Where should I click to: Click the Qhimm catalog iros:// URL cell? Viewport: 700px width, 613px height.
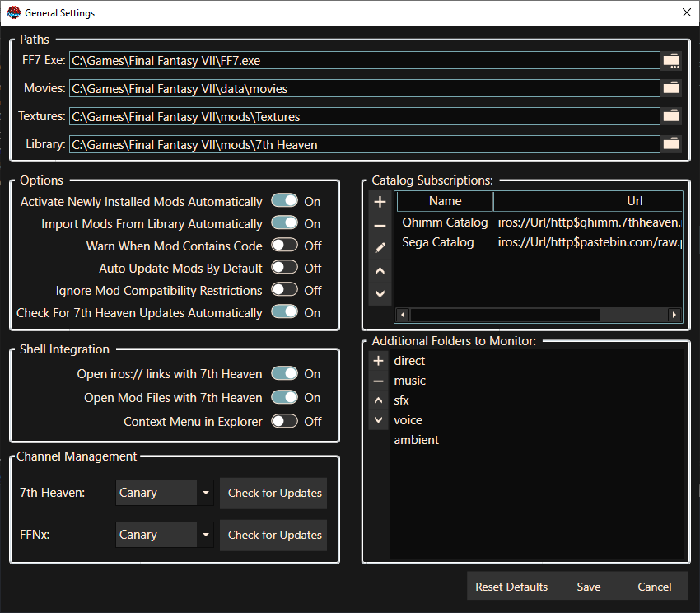[590, 222]
